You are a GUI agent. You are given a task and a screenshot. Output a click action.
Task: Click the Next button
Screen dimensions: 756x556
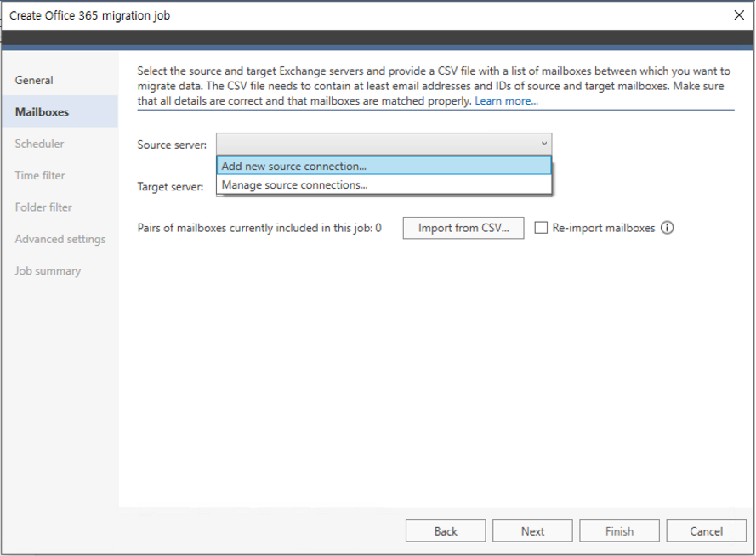coord(532,531)
